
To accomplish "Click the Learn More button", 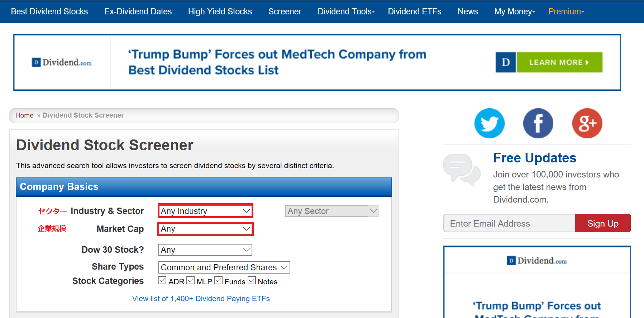I will [559, 62].
